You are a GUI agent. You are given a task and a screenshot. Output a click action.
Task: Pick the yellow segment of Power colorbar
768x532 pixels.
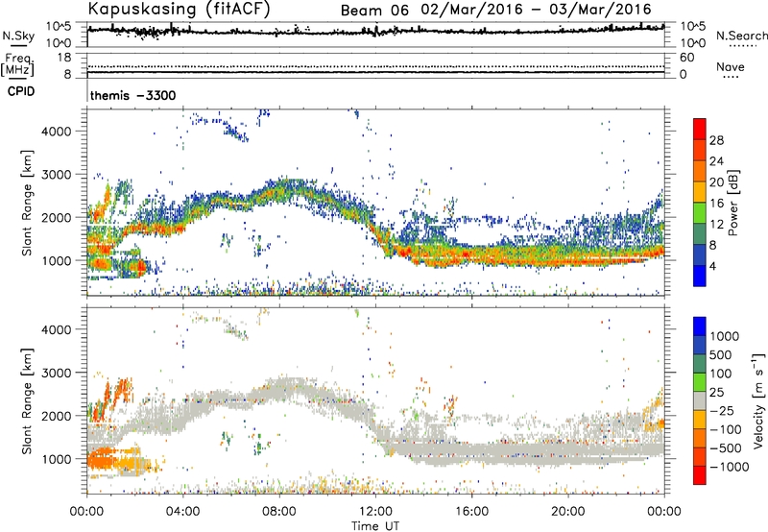[x=700, y=191]
